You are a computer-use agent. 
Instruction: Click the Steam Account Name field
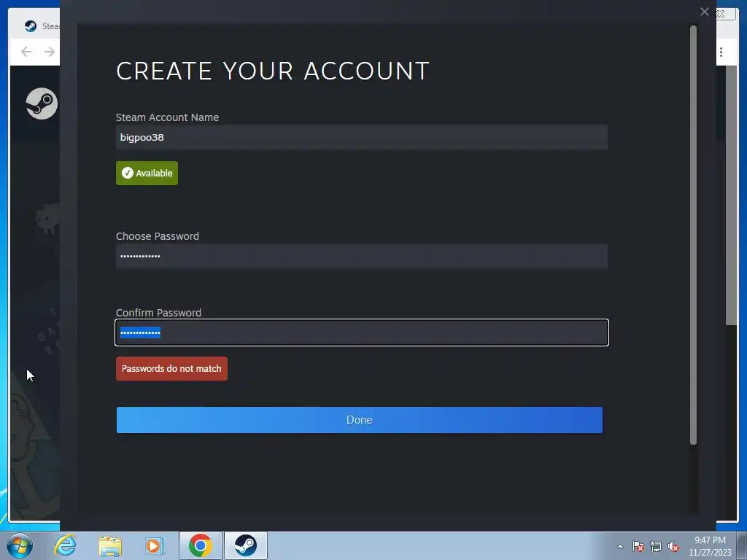362,137
